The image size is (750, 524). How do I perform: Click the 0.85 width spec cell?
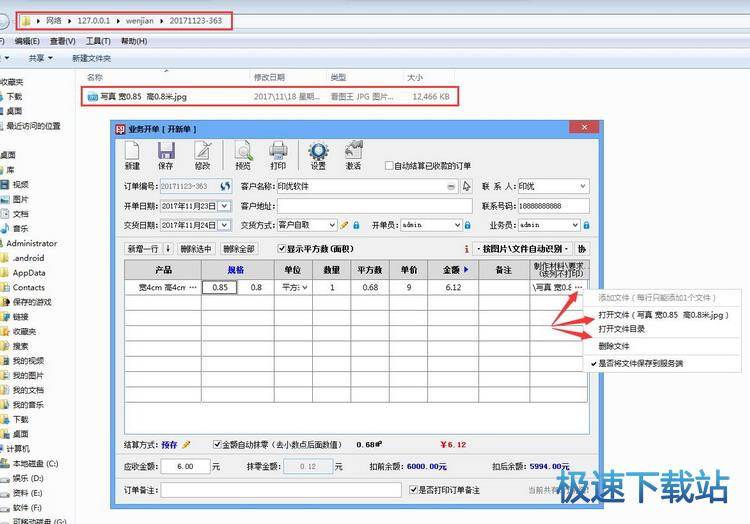click(220, 287)
